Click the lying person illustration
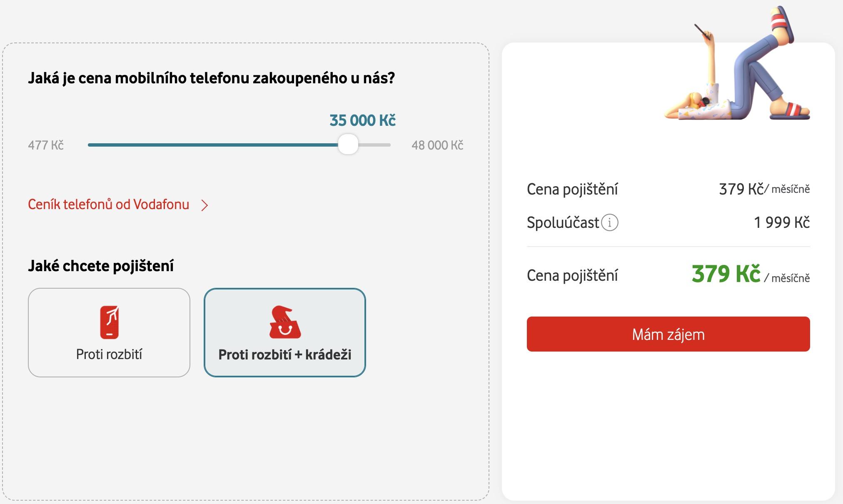Image resolution: width=843 pixels, height=504 pixels. tap(737, 63)
